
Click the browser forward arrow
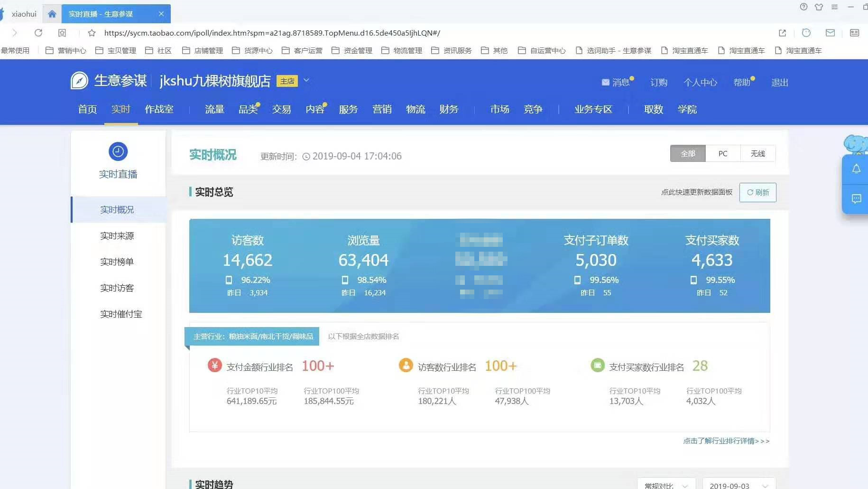pos(15,33)
